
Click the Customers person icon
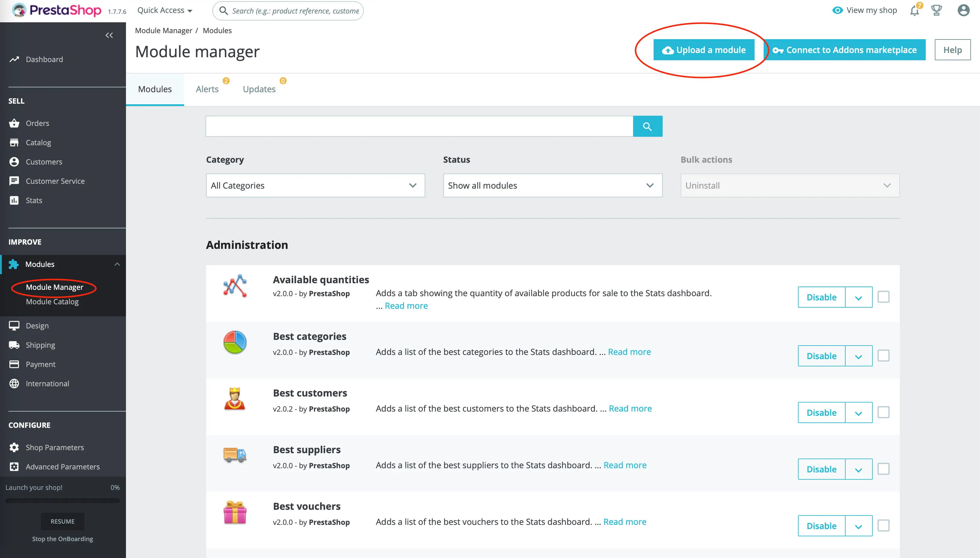(14, 162)
